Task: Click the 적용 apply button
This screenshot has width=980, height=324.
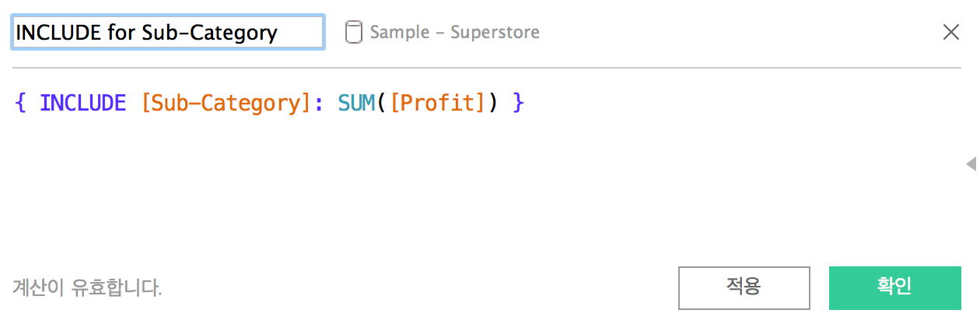Action: click(x=744, y=288)
